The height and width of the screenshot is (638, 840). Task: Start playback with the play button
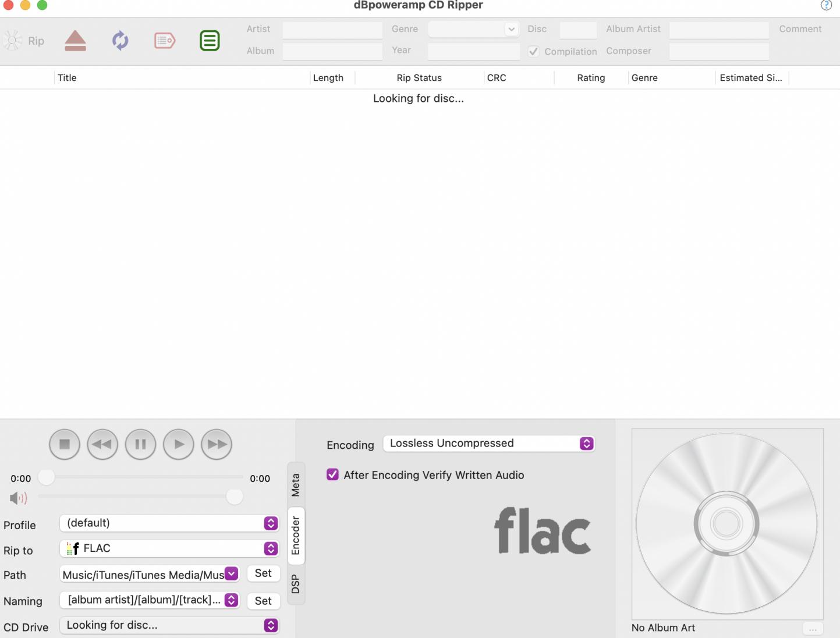click(179, 444)
